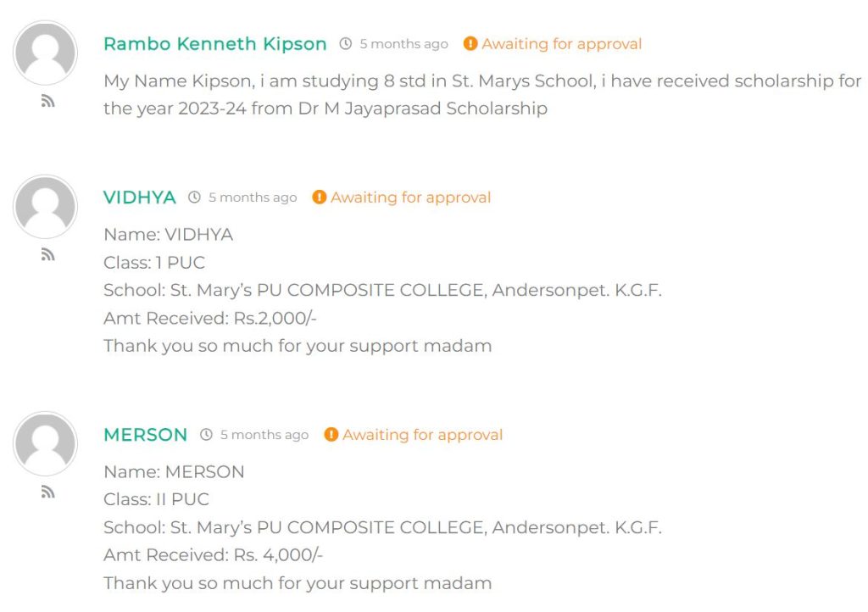Click the clock icon beside Rambo Kenneth Kipson

346,44
